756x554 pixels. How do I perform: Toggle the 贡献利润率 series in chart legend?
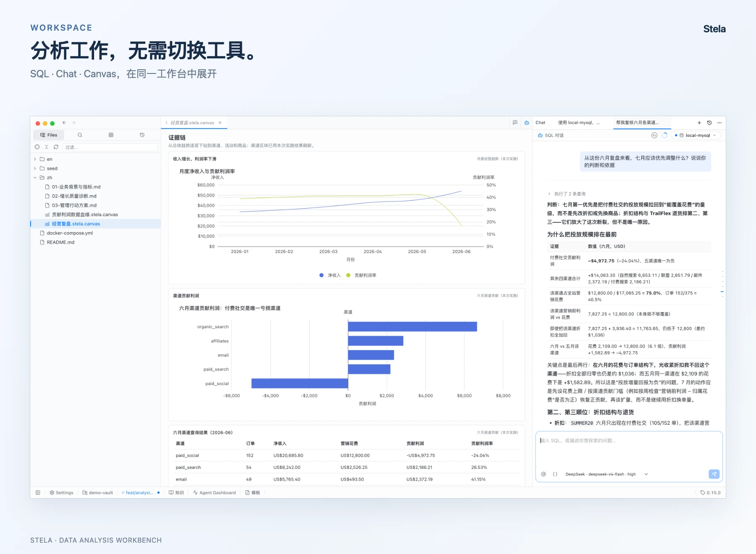coord(361,275)
